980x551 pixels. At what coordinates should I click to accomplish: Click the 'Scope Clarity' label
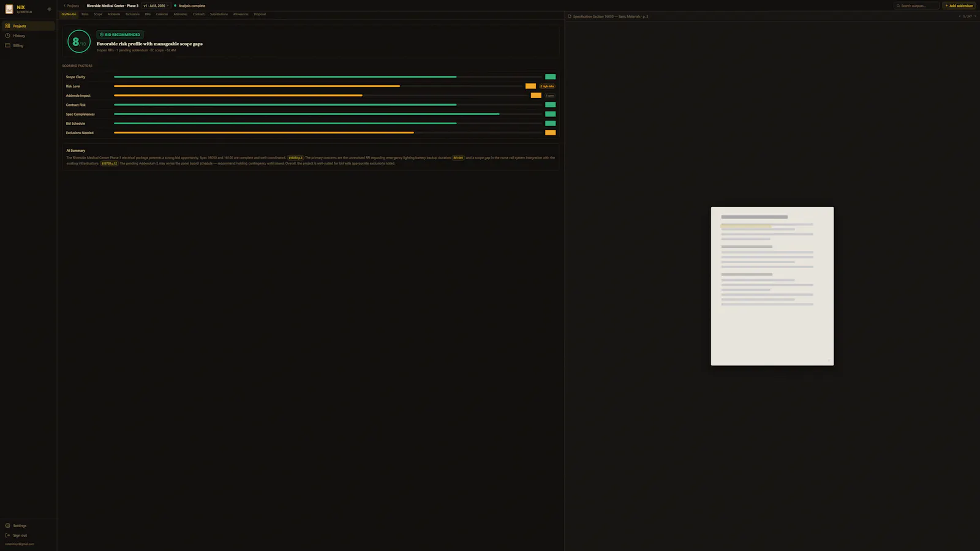75,77
